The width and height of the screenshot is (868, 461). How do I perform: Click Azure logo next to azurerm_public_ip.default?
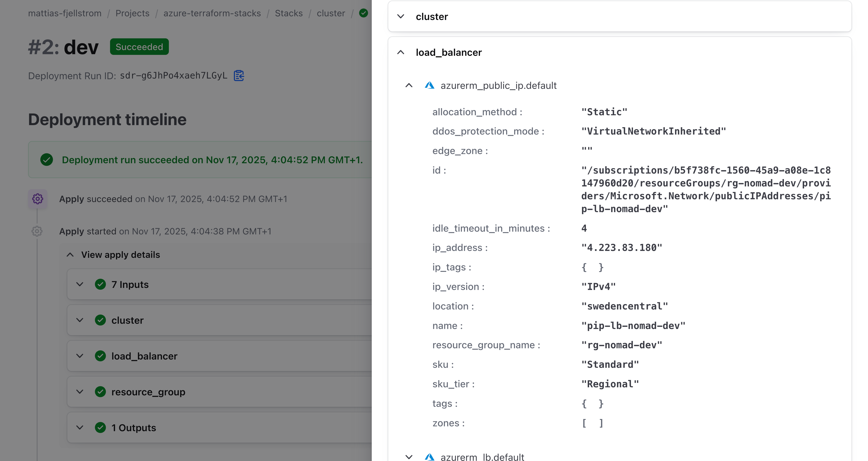click(429, 85)
